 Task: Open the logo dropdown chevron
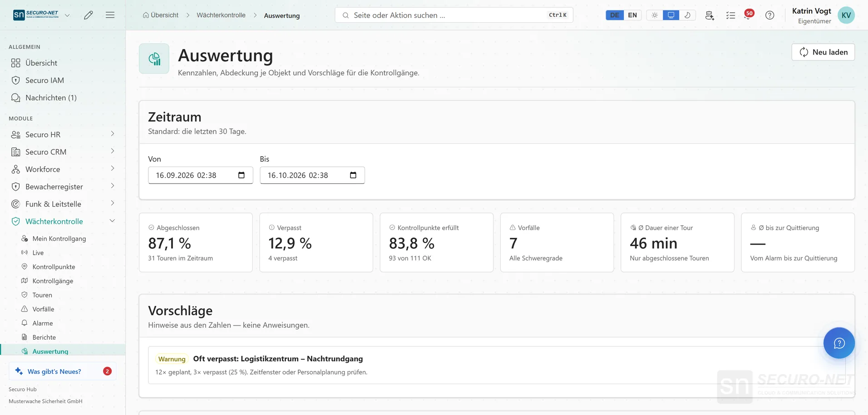click(67, 15)
